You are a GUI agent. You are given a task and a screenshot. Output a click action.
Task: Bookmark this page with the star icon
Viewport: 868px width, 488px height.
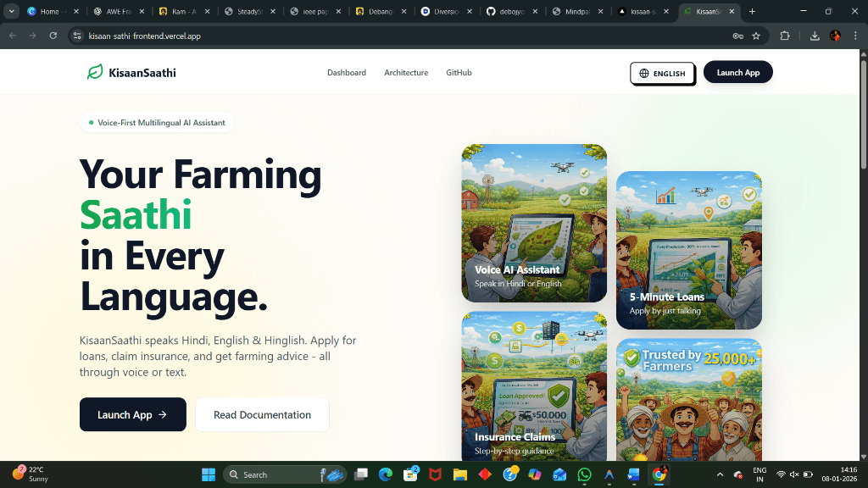point(756,36)
